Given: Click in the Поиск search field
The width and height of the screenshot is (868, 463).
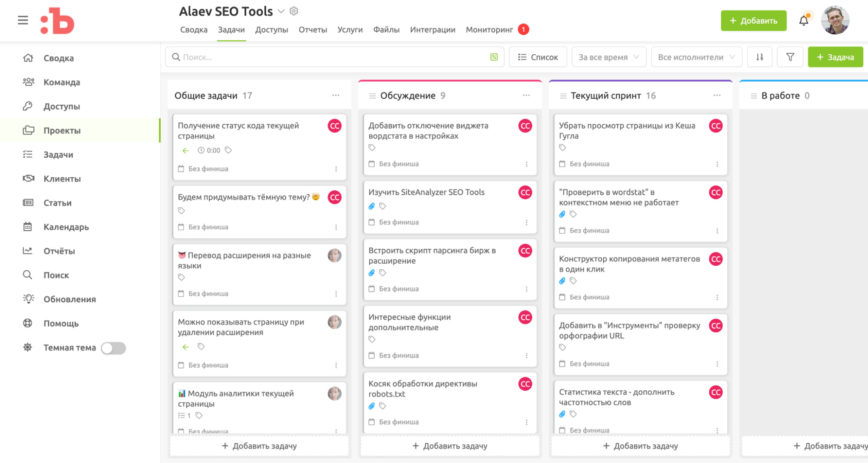Looking at the screenshot, I should 334,57.
